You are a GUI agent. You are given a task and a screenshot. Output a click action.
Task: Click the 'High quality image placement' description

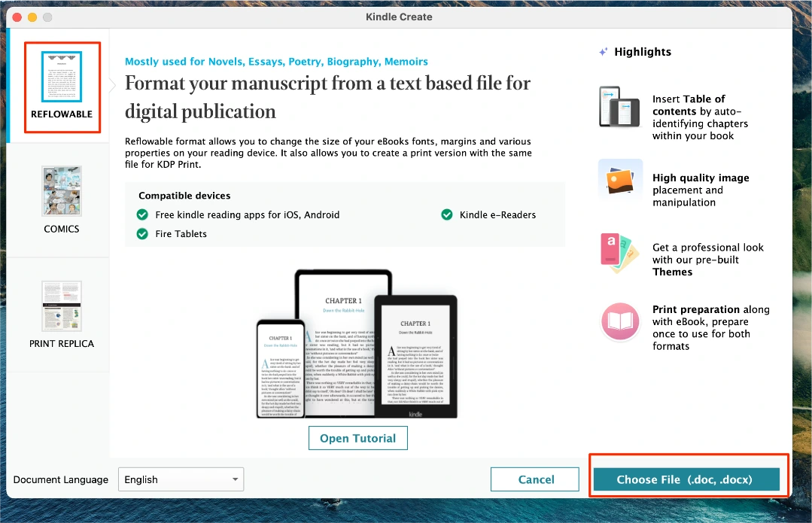click(x=701, y=190)
